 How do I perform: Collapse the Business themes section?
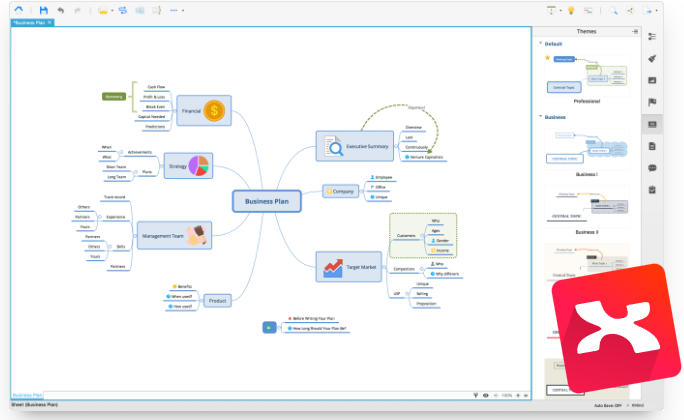click(541, 117)
